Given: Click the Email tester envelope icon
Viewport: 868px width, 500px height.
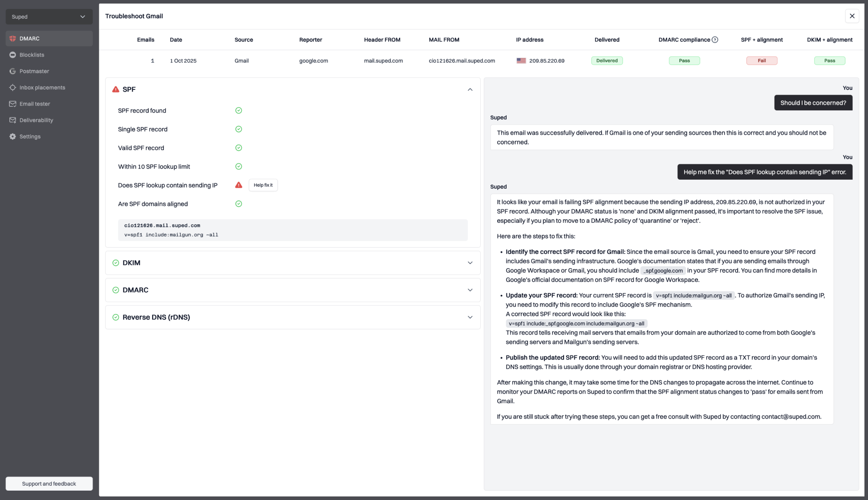Looking at the screenshot, I should click(x=12, y=104).
